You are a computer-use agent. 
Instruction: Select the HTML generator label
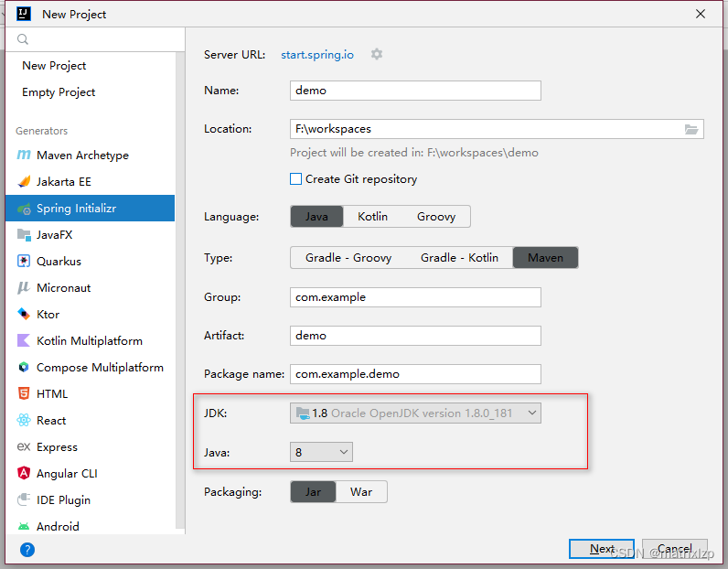coord(52,394)
